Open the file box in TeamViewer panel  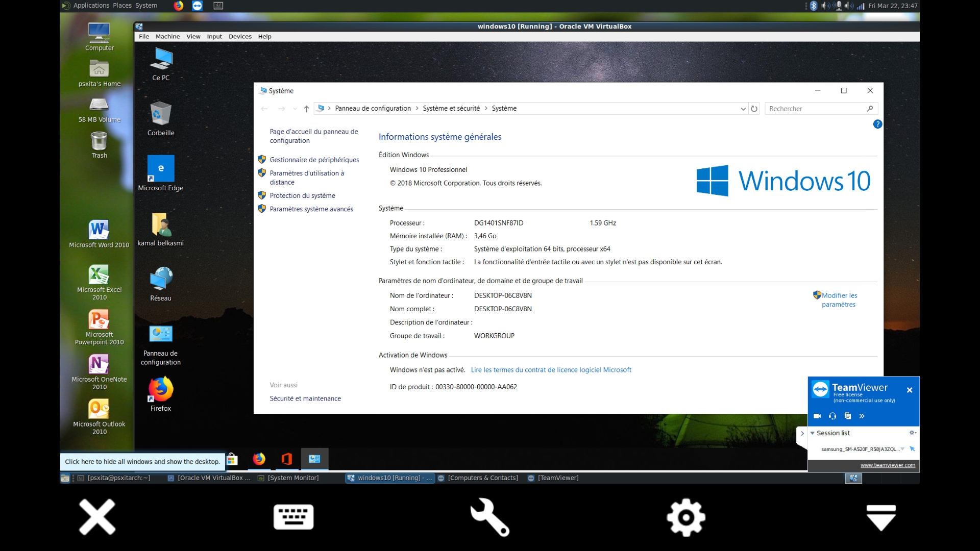point(848,416)
